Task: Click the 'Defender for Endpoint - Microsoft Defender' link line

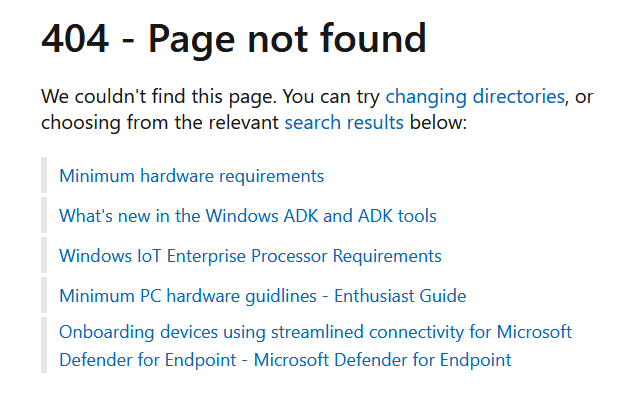Action: tap(285, 360)
